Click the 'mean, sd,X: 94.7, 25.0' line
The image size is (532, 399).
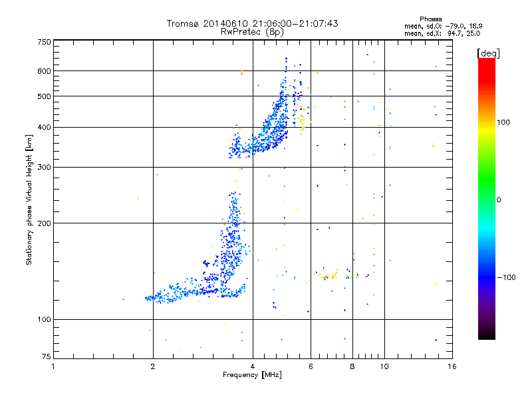442,33
